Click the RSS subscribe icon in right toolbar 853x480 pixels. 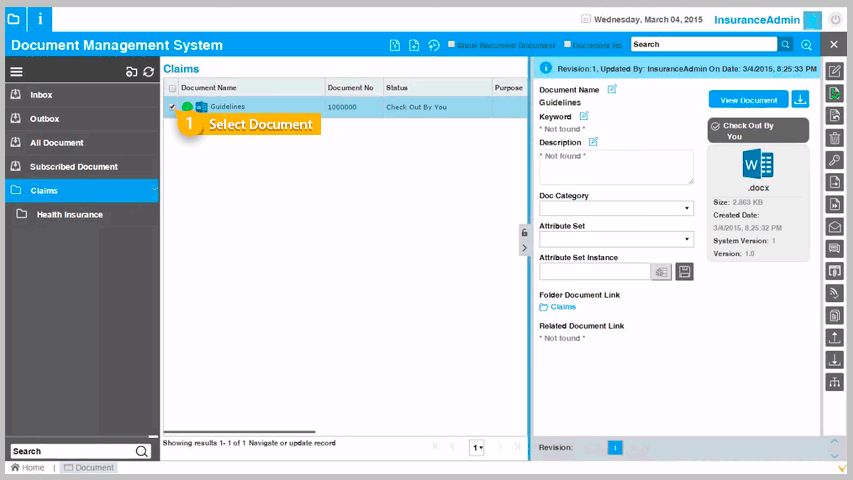(835, 293)
